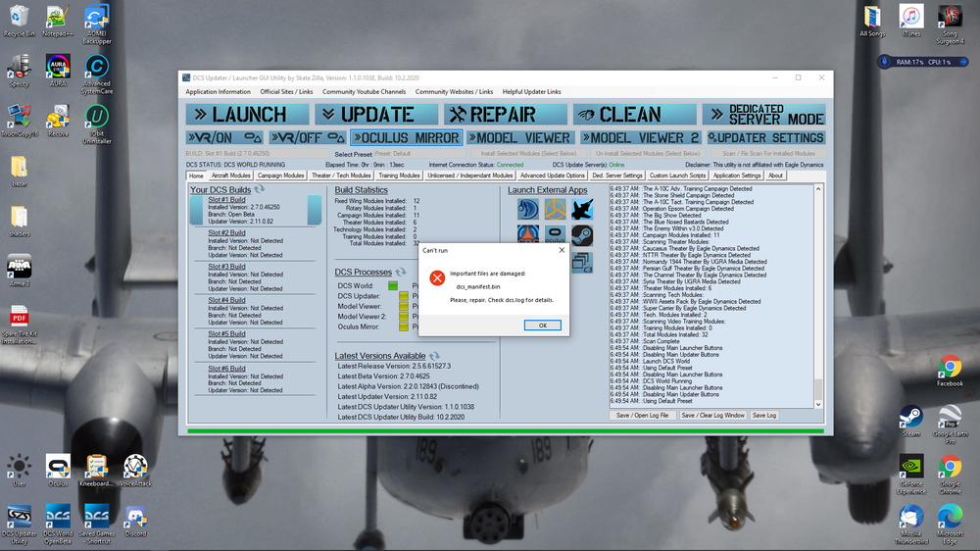The height and width of the screenshot is (551, 980).
Task: Click Save / Clear Log Window
Action: coord(713,416)
